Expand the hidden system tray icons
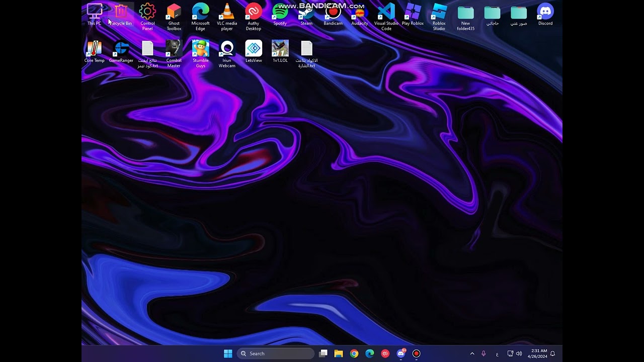This screenshot has height=362, width=644. click(472, 353)
